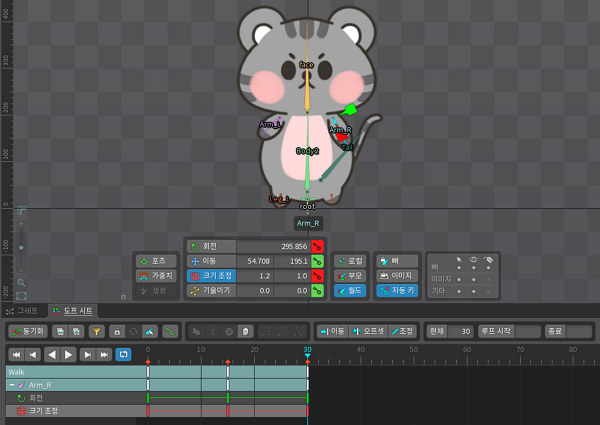
Task: Go to previous keyframe
Action: click(x=33, y=355)
